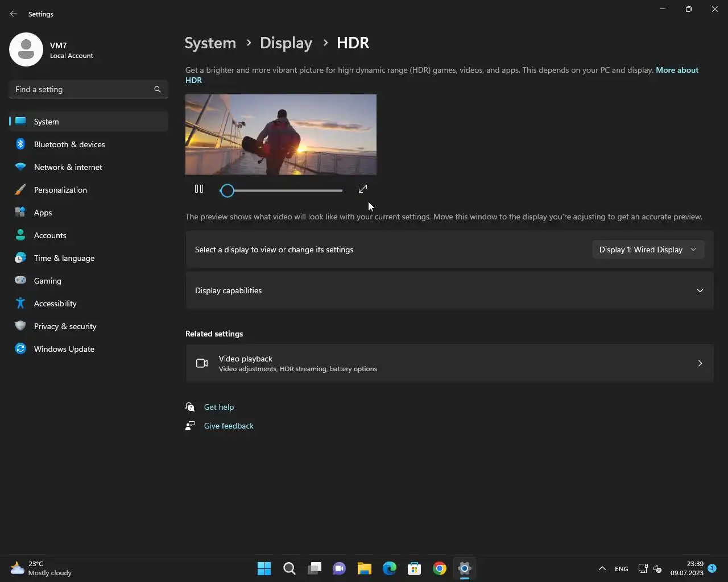Open Network & internet settings
This screenshot has height=582, width=728.
coord(89,167)
